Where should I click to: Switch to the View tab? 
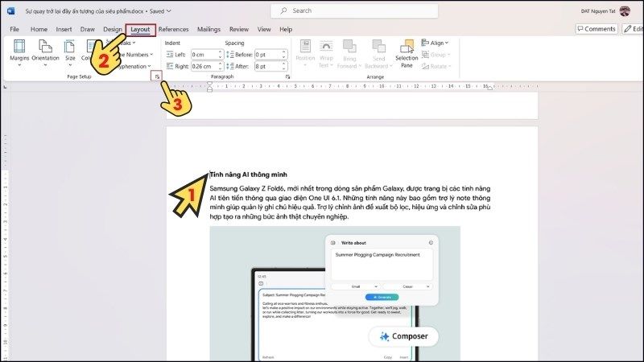point(264,29)
